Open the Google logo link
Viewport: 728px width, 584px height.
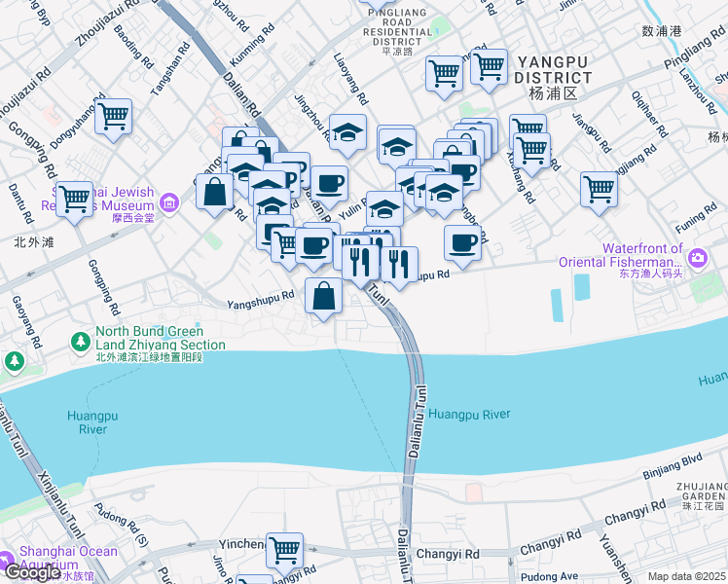[x=30, y=572]
